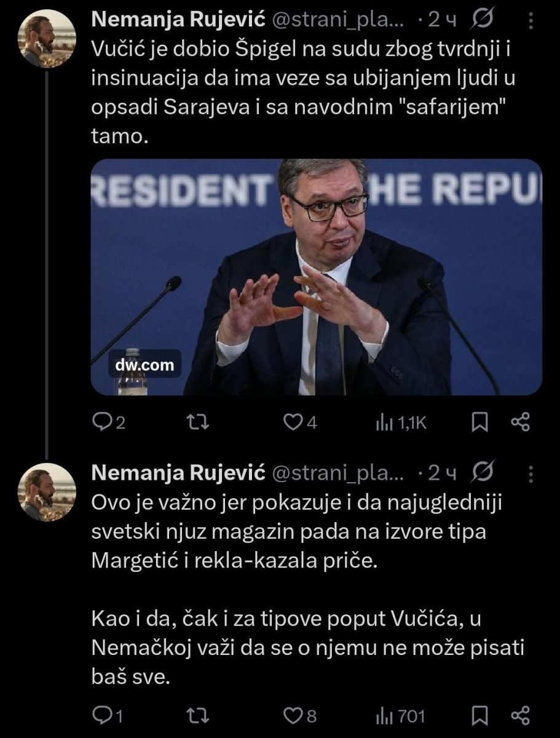Share the first tweet
Viewport: 560px width, 738px height.
point(521,423)
